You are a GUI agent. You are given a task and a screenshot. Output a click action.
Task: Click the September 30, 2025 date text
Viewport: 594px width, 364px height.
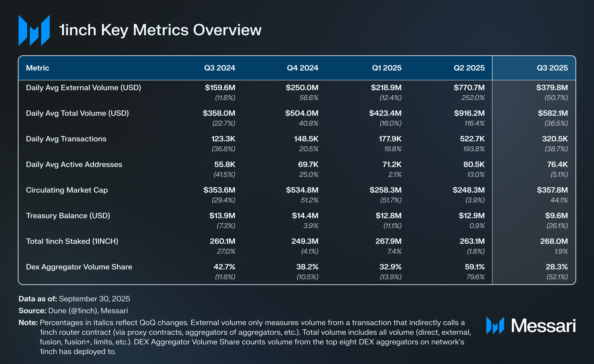[94, 299]
